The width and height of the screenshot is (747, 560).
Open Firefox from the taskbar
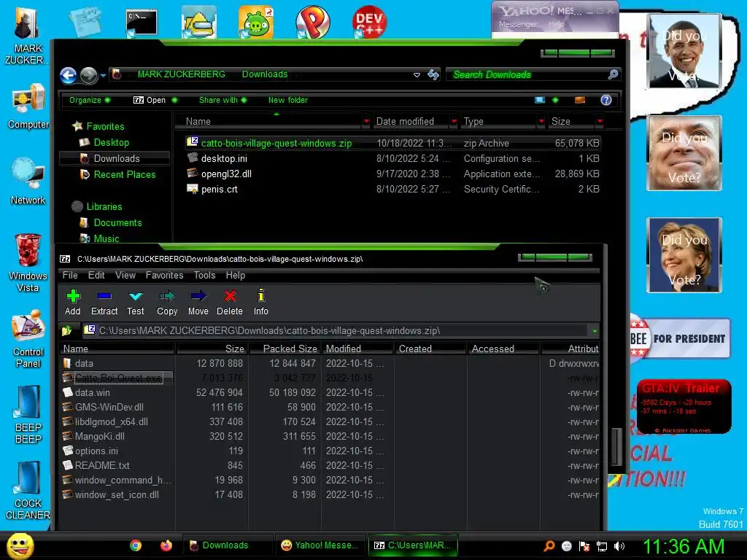[166, 545]
